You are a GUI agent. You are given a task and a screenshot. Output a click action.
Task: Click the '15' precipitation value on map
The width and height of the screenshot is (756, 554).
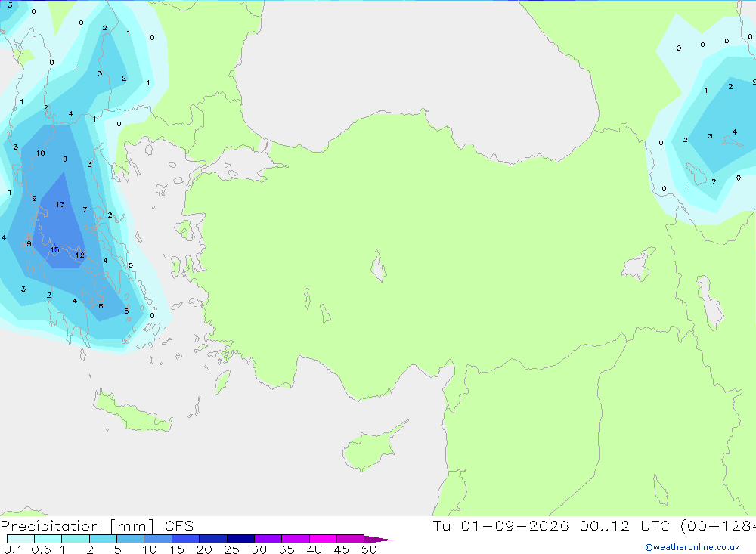pos(54,249)
